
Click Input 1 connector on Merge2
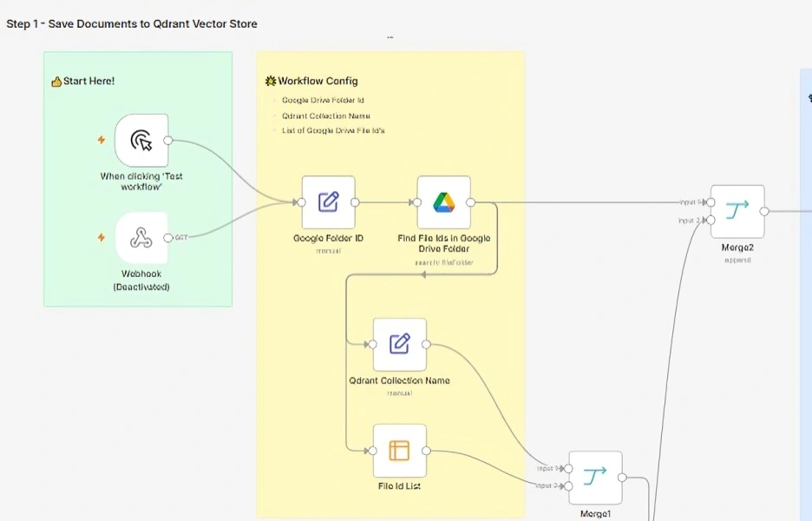click(x=711, y=202)
